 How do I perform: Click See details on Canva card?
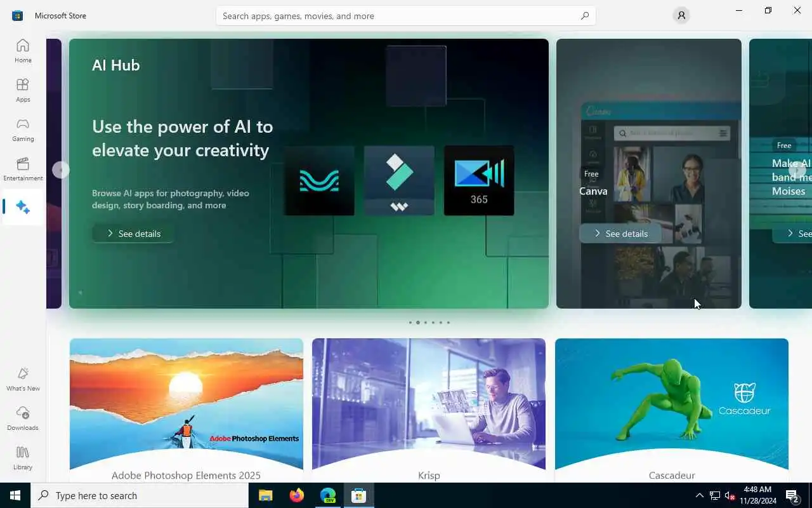click(x=620, y=234)
